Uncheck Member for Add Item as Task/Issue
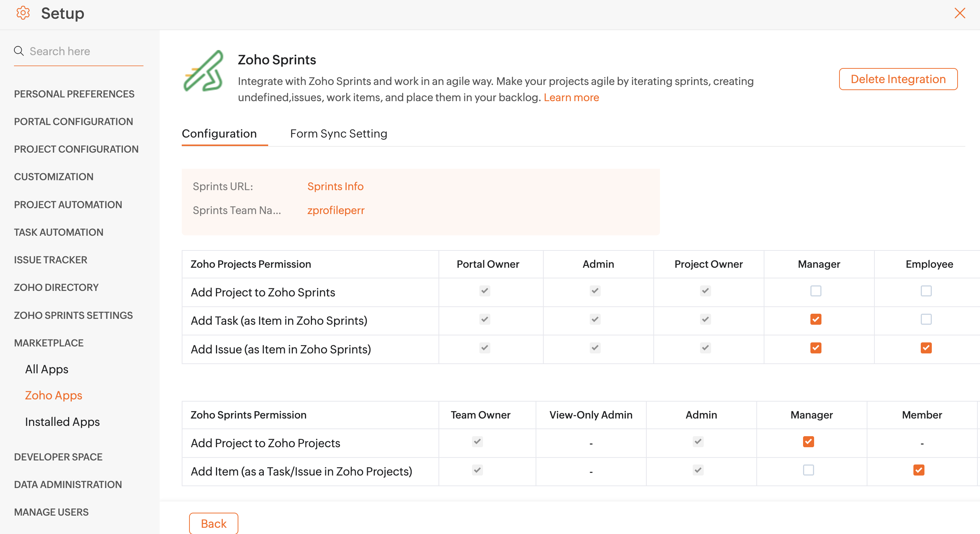Screen dimensions: 980x534 click(919, 470)
